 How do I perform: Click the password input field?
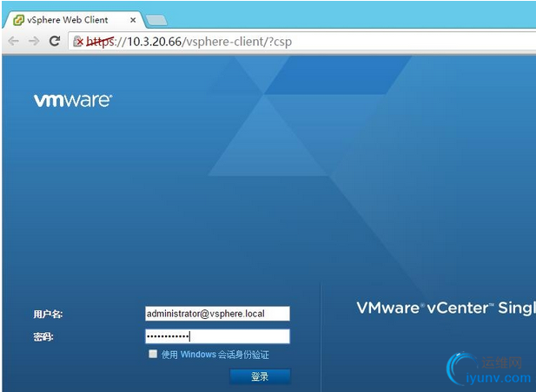click(217, 336)
